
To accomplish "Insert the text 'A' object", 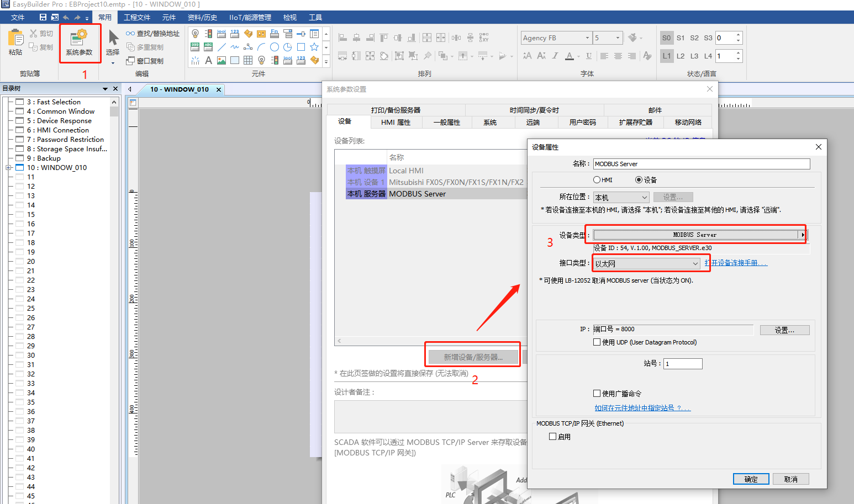I will click(x=208, y=60).
